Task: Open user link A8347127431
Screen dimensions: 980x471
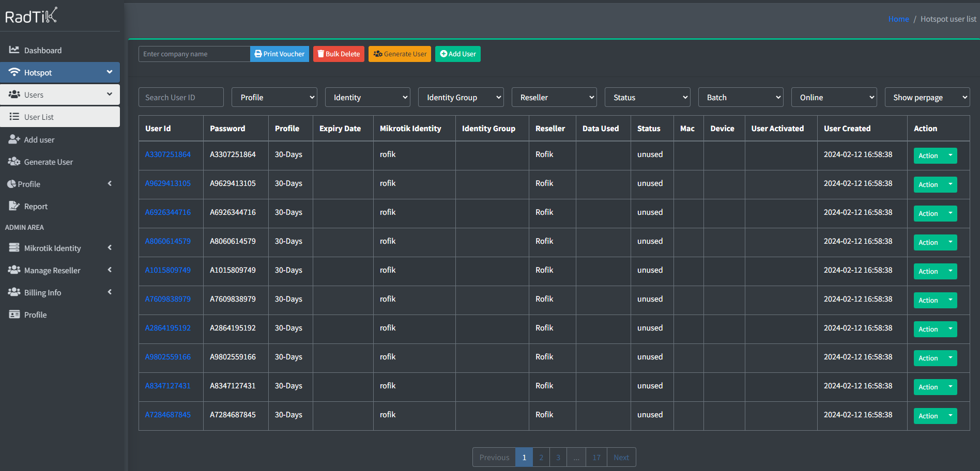Action: (x=167, y=386)
